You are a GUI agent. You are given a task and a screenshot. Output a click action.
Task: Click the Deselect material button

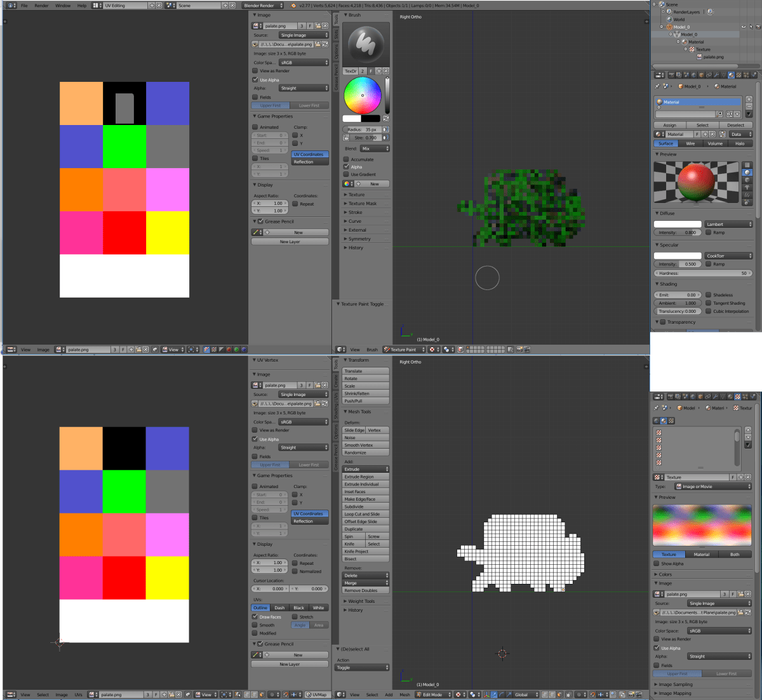pyautogui.click(x=736, y=125)
